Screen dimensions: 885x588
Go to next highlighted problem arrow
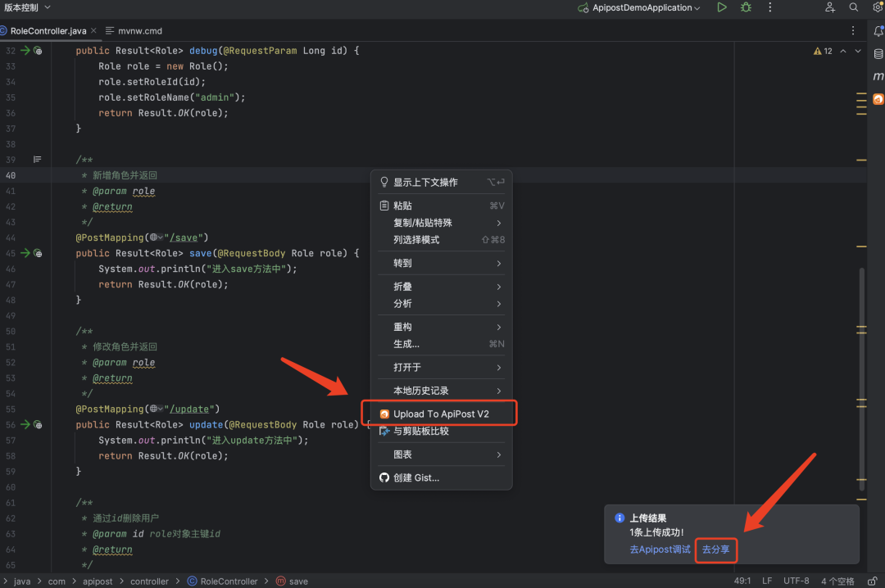click(858, 51)
